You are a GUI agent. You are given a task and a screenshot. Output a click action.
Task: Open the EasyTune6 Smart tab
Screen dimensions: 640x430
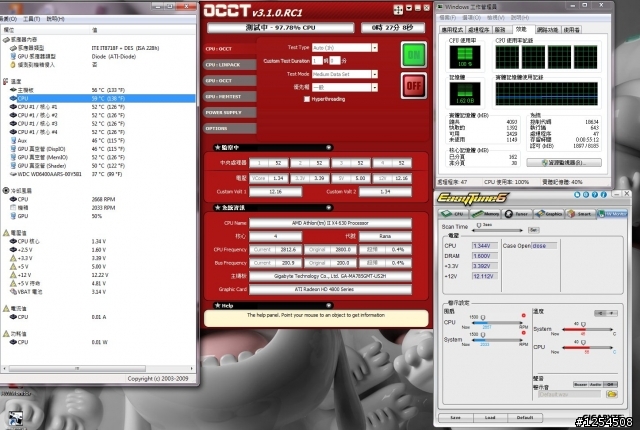(x=581, y=214)
